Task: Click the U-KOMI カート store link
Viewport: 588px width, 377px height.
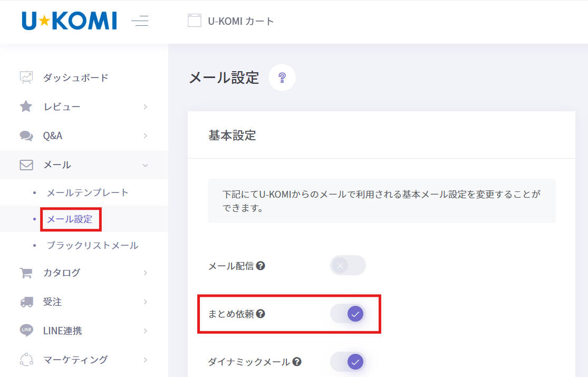Action: pyautogui.click(x=230, y=21)
